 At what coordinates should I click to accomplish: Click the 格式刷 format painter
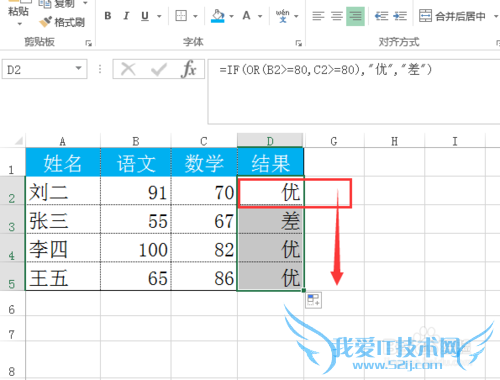(62, 22)
